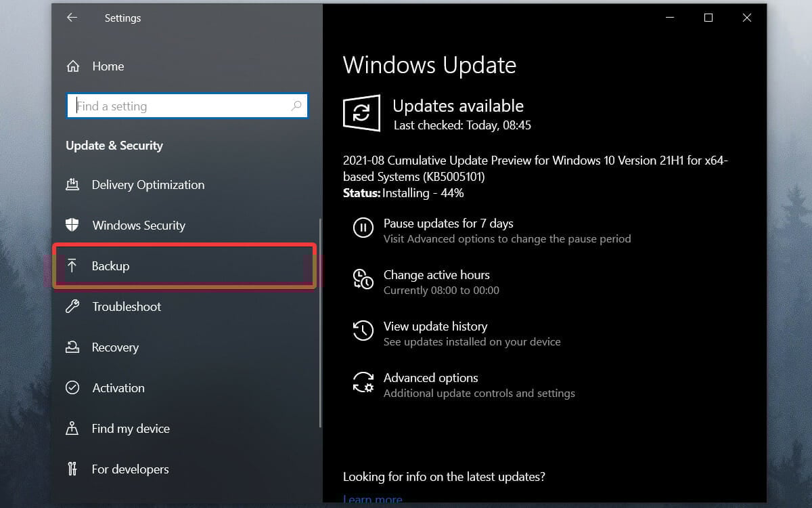Click the Status: Installing - 44% text
Viewport: 812px width, 508px height.
click(403, 193)
